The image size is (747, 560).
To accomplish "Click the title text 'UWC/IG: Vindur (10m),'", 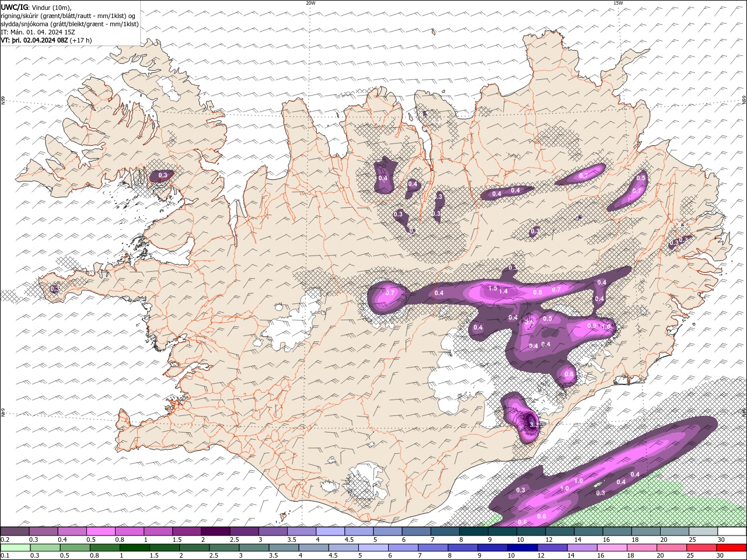I will [37, 7].
